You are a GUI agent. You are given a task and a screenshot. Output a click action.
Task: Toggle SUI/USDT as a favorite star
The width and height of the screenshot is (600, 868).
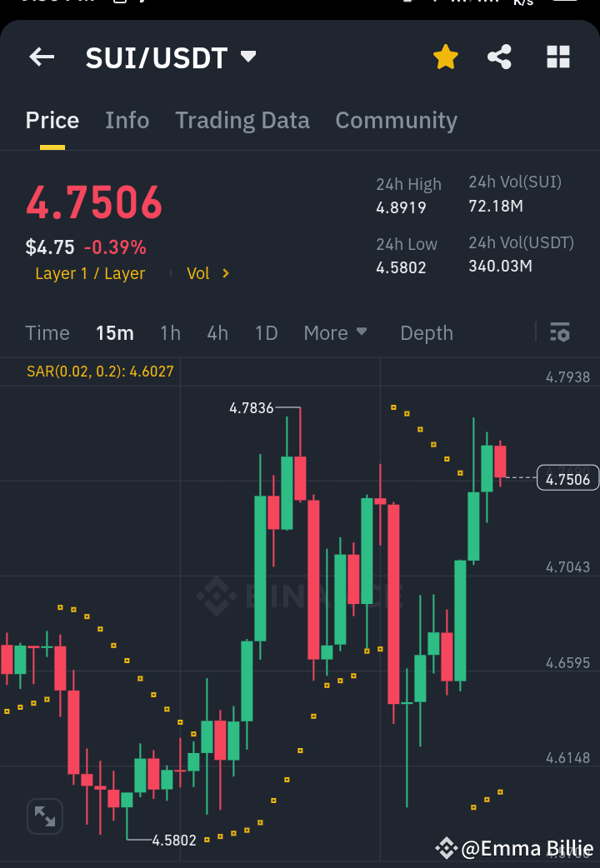(445, 57)
